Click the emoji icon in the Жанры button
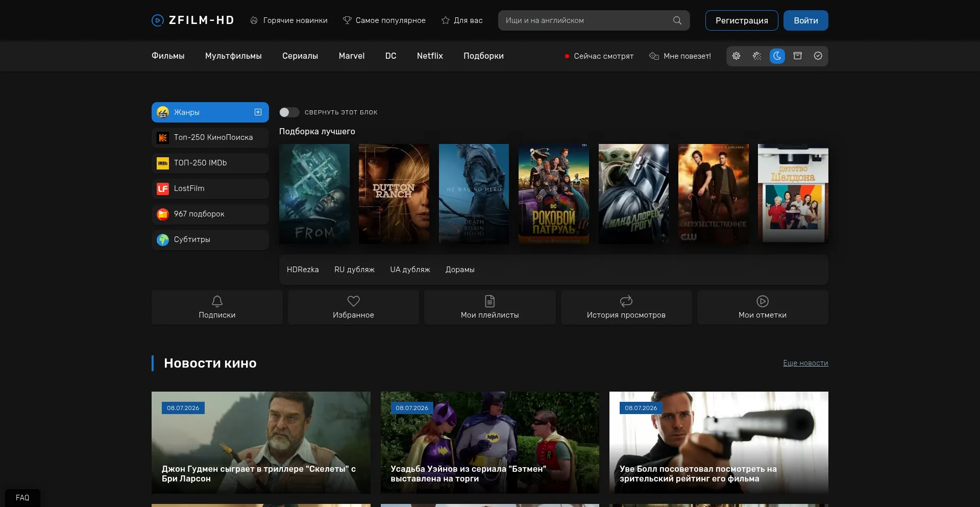This screenshot has height=507, width=980. (x=163, y=112)
